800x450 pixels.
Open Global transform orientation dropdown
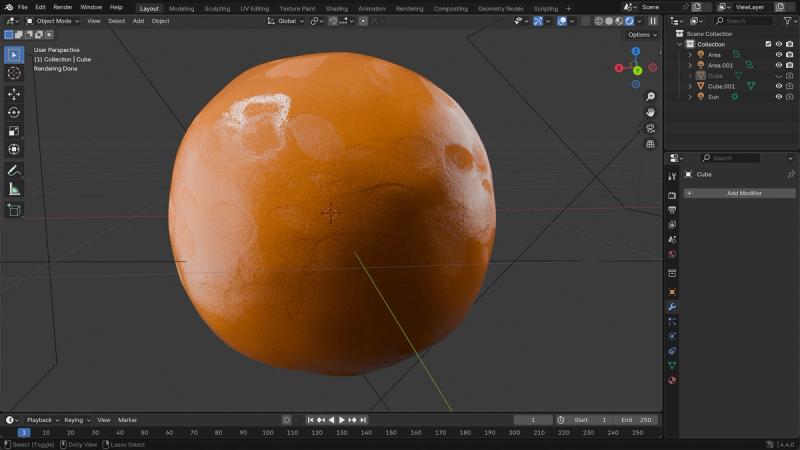[286, 21]
